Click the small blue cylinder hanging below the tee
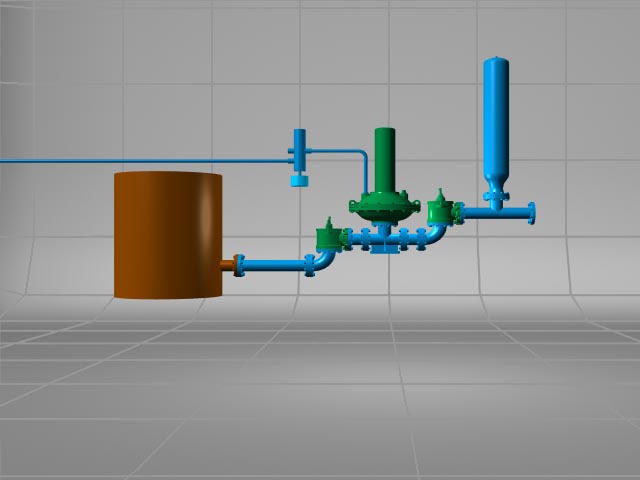The image size is (640, 480). coord(298,181)
